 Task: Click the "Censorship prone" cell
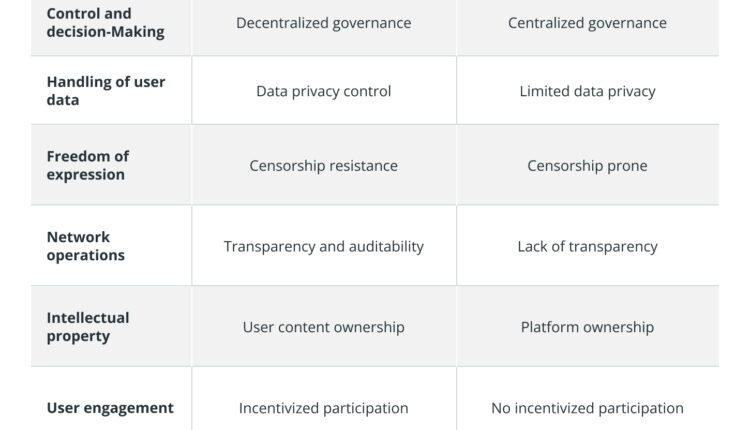587,165
